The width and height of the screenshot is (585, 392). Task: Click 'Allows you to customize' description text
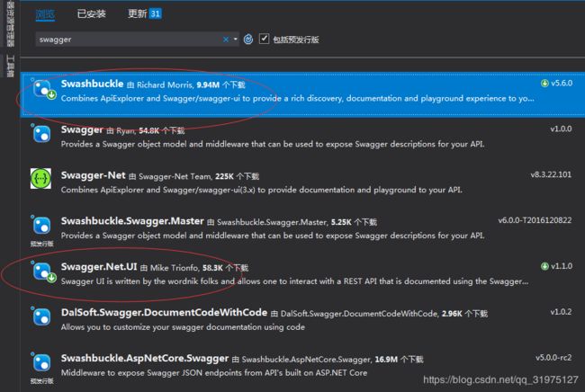coord(183,326)
